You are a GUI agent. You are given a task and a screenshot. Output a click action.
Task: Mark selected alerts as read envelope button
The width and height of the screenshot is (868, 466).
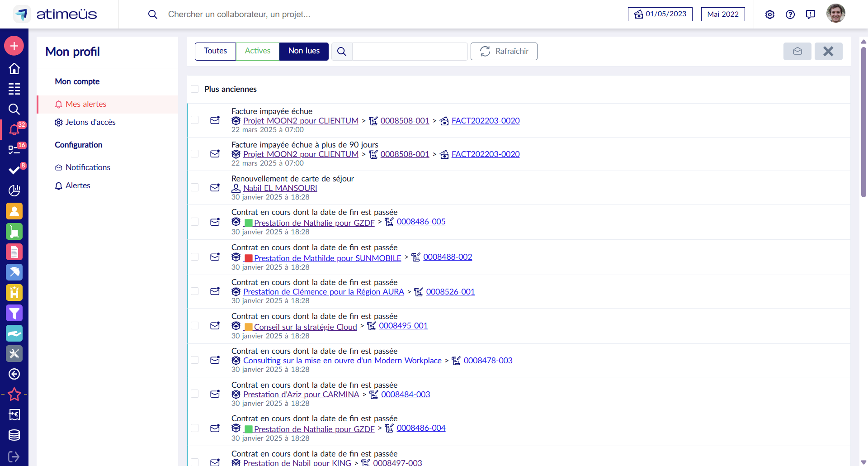[x=797, y=51]
